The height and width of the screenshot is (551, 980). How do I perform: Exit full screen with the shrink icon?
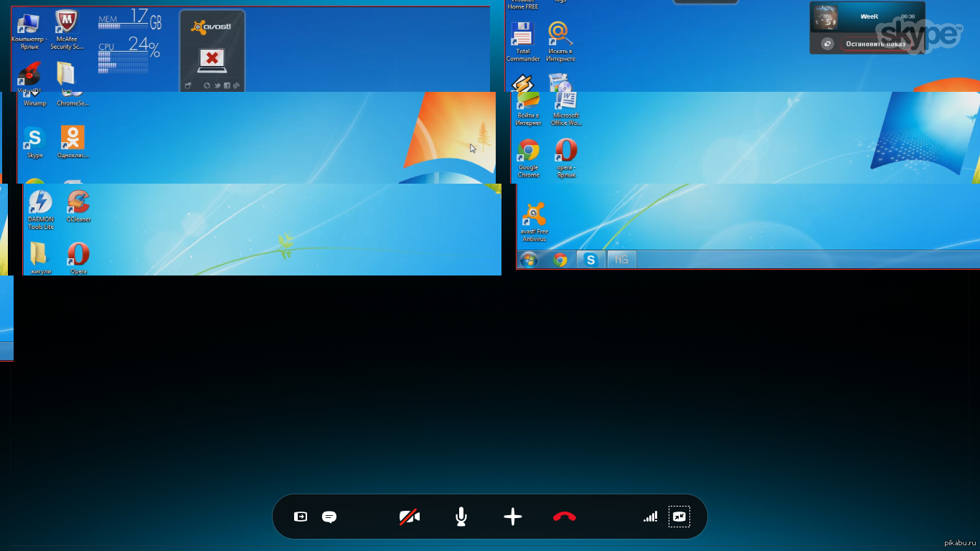tap(679, 517)
